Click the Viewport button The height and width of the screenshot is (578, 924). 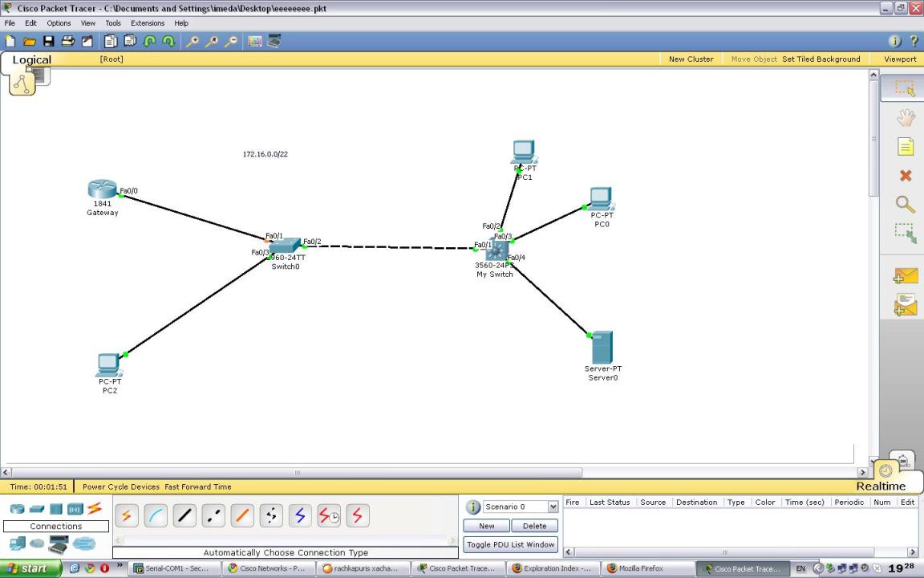pyautogui.click(x=900, y=59)
